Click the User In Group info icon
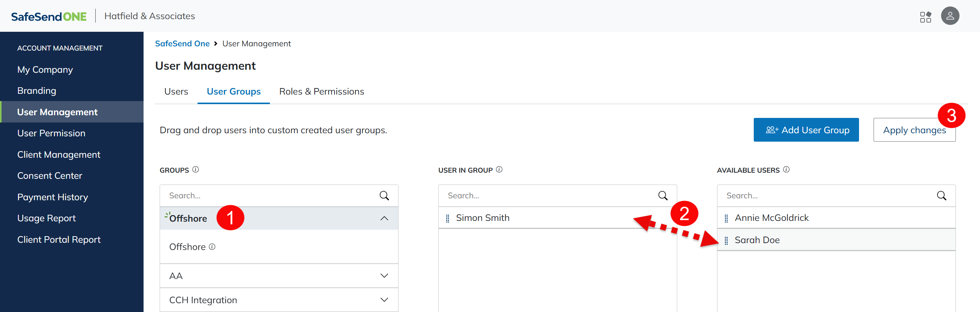980x312 pixels. pos(499,170)
